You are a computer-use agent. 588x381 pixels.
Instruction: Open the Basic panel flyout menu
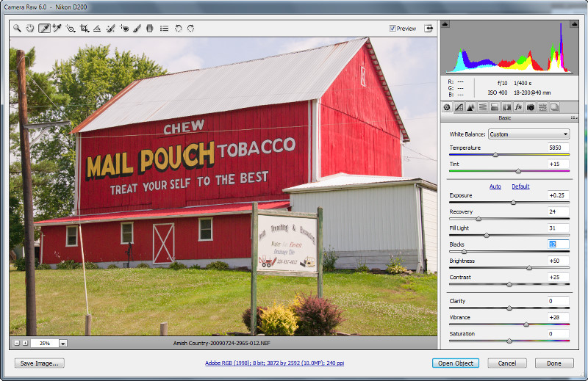pyautogui.click(x=574, y=117)
